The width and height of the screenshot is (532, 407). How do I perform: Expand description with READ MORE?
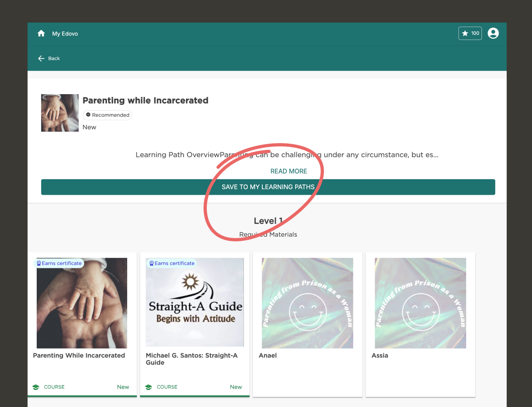point(288,171)
